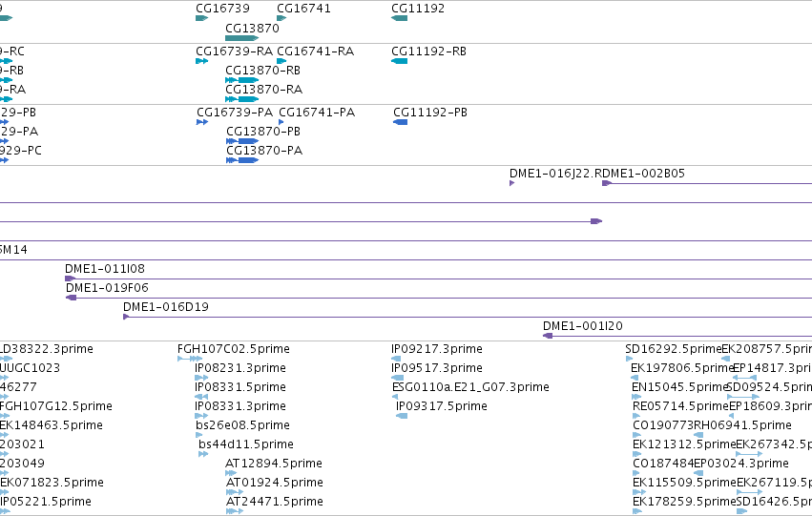The height and width of the screenshot is (516, 812).
Task: Select the EP14817.3prime EST label
Action: (772, 368)
